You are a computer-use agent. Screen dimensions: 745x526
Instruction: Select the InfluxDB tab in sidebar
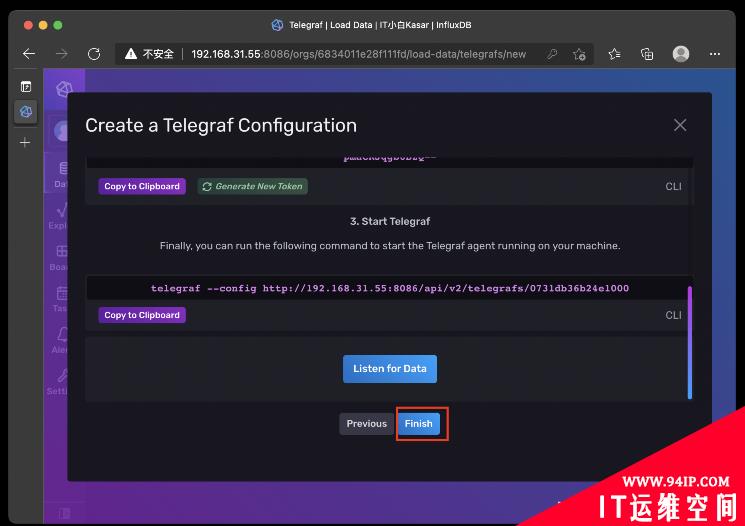click(26, 112)
